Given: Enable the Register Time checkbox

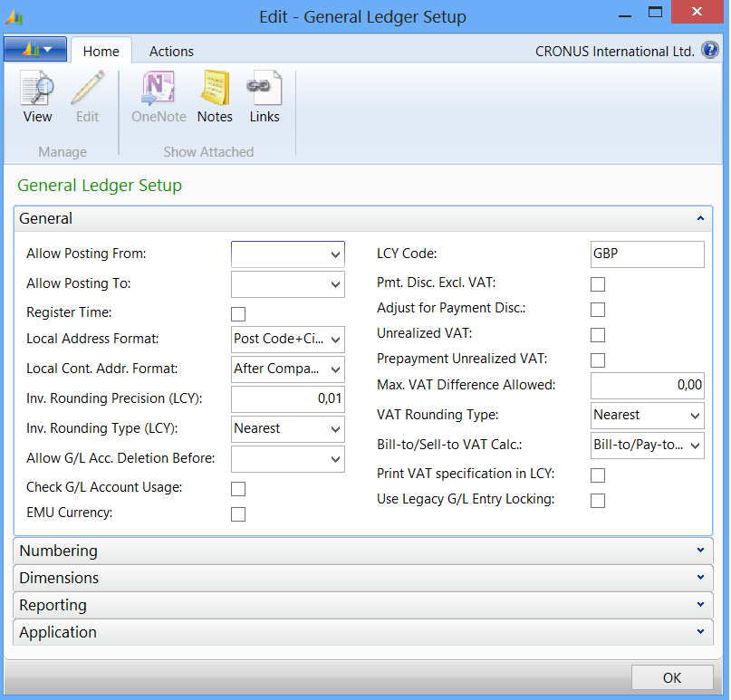Looking at the screenshot, I should point(238,314).
